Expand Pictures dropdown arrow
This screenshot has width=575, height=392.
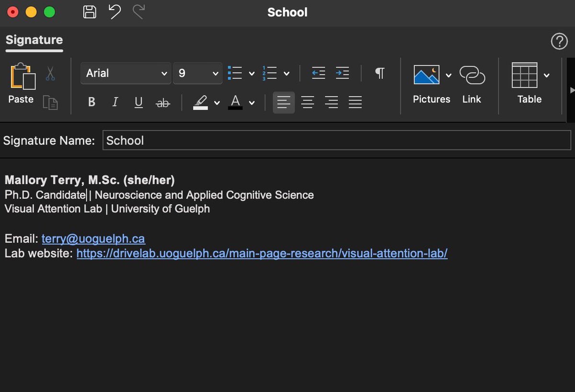point(448,75)
